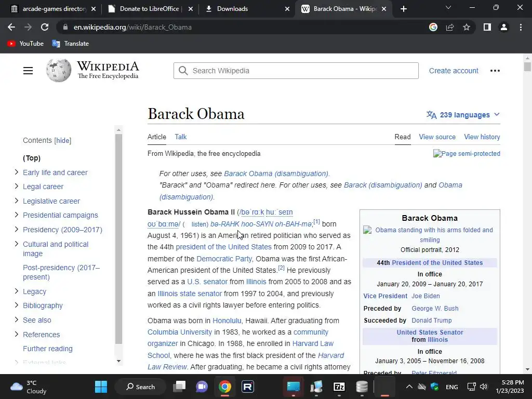Screen dimensions: 532x399
Task: Expand Presidency (2009–2017) contents section
Action: pyautogui.click(x=16, y=229)
